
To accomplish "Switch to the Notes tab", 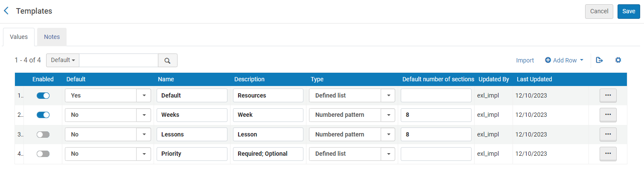I will pyautogui.click(x=52, y=37).
